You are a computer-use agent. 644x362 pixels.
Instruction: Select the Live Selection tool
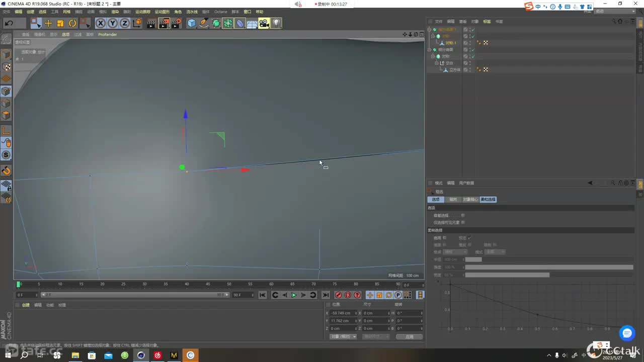36,23
